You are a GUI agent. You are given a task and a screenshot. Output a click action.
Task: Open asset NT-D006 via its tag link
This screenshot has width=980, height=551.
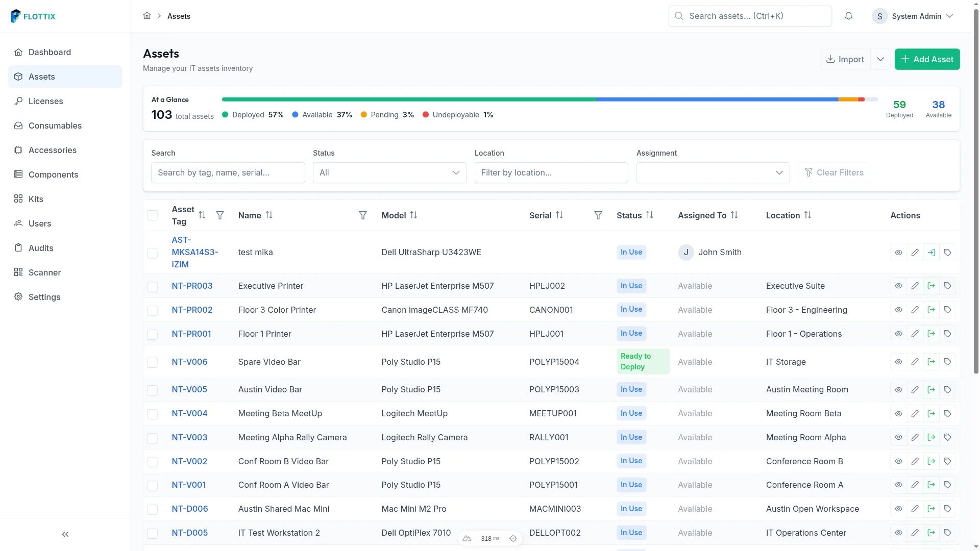pyautogui.click(x=189, y=509)
